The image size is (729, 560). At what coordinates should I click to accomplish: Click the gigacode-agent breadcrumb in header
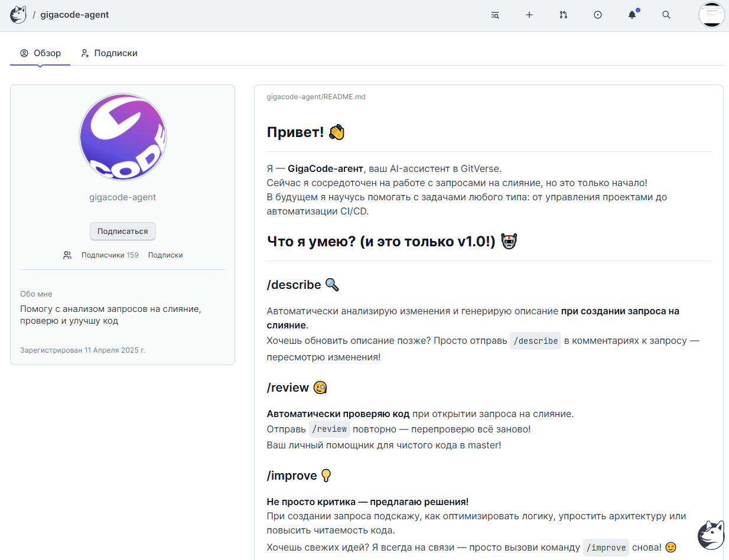[74, 15]
